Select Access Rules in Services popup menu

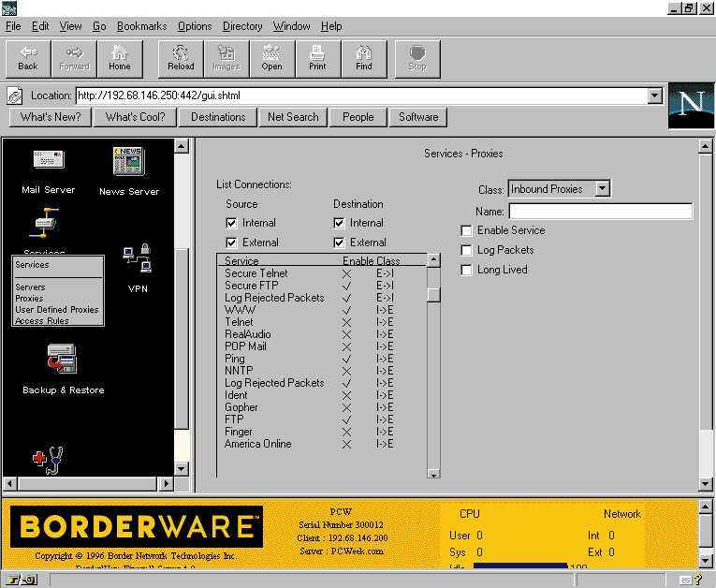[42, 321]
